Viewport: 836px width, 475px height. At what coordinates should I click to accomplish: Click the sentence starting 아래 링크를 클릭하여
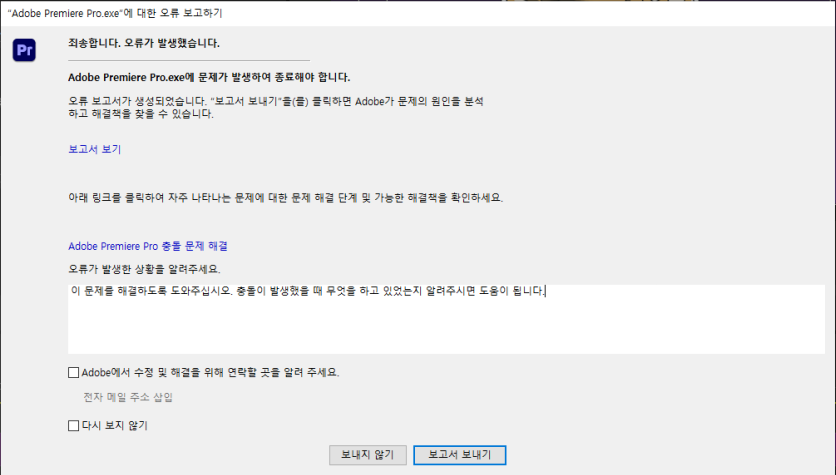(x=285, y=198)
